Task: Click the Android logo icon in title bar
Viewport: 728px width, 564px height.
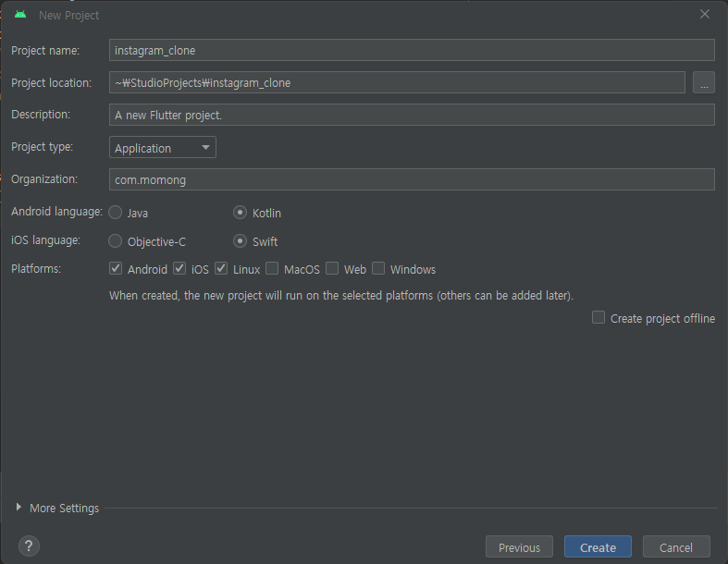Action: (x=20, y=15)
